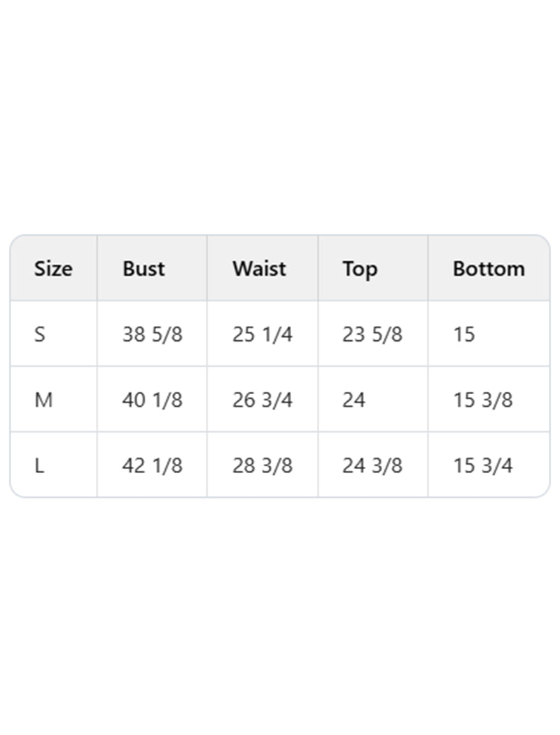Screen dimensions: 560x735
Task: Click the 24 3/8 top length cell
Action: point(372,465)
